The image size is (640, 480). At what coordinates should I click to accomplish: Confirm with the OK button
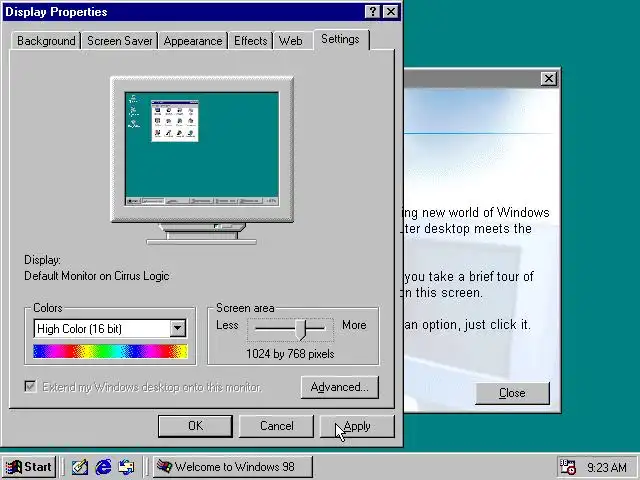click(195, 426)
